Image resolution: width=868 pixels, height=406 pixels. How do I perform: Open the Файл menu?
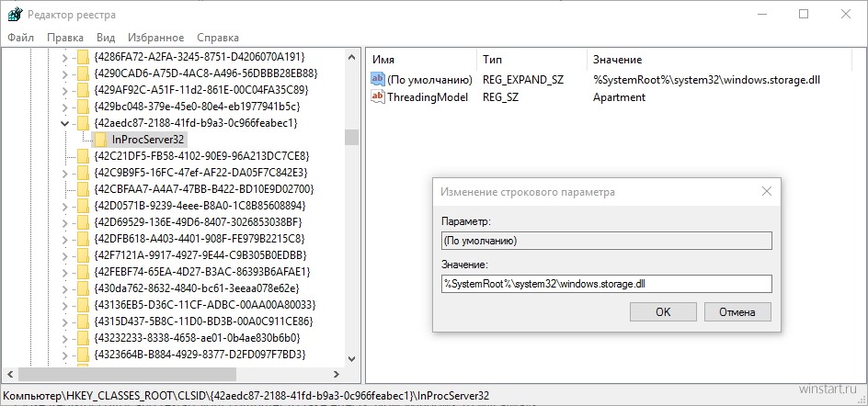coord(21,38)
